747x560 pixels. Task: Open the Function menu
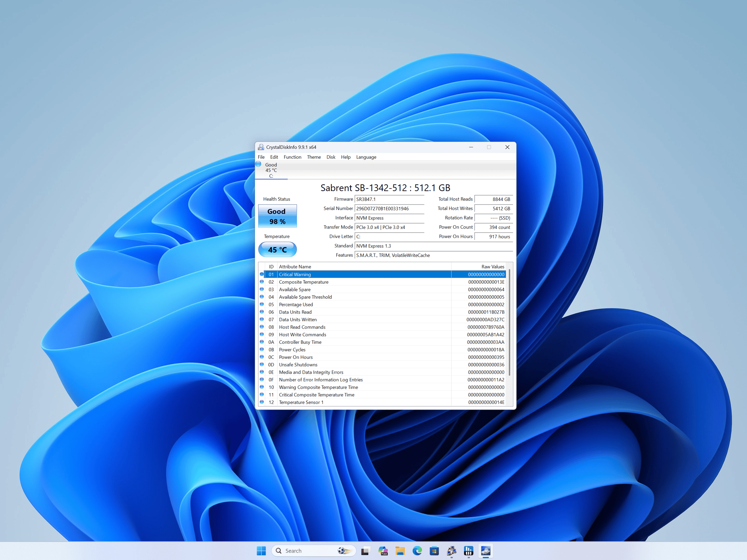pyautogui.click(x=293, y=157)
